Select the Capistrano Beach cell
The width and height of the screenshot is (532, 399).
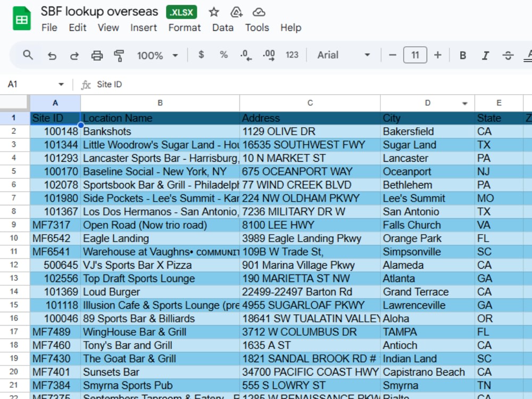pyautogui.click(x=428, y=372)
